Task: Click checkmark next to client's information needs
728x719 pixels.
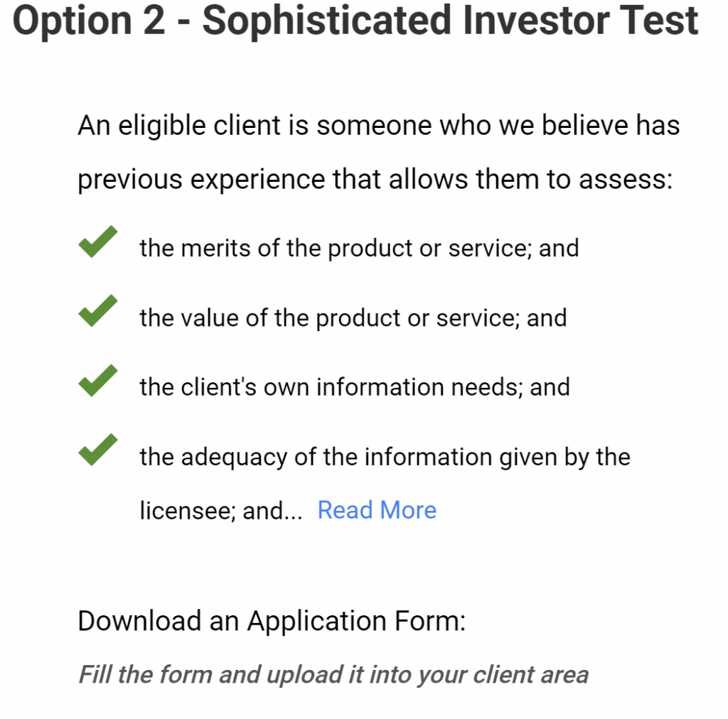Action: [x=98, y=380]
